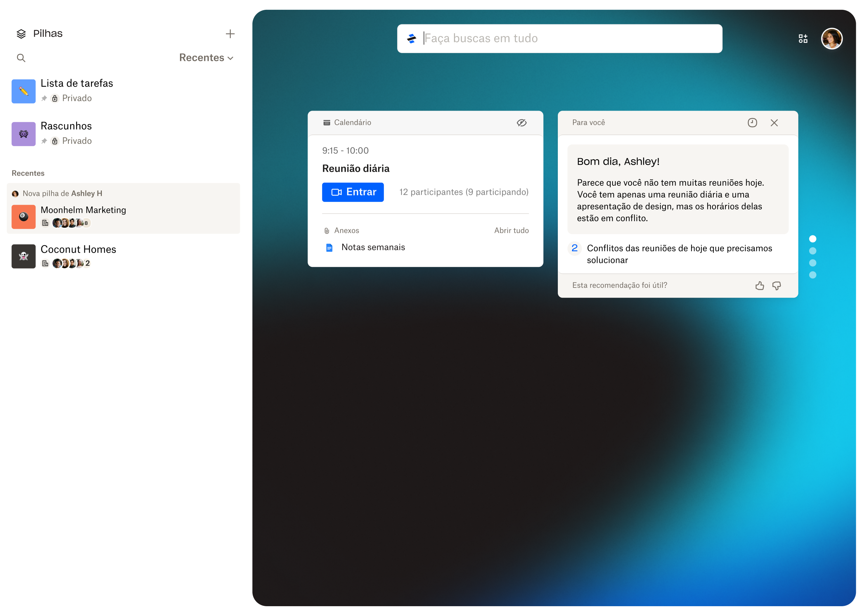Click the thumbs up icon on the recommendation

pyautogui.click(x=759, y=285)
